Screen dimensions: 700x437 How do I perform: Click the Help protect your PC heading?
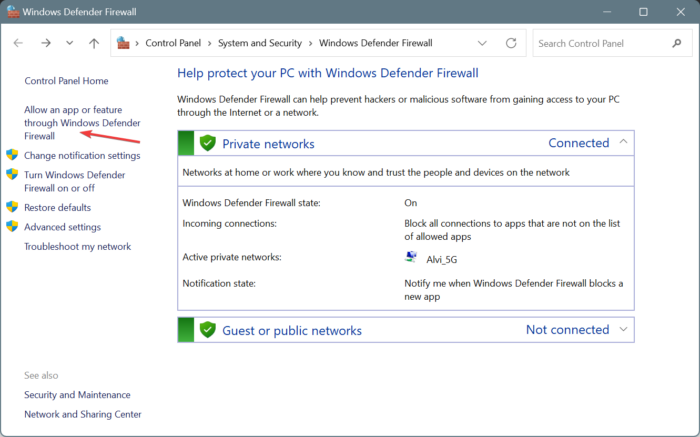click(328, 73)
